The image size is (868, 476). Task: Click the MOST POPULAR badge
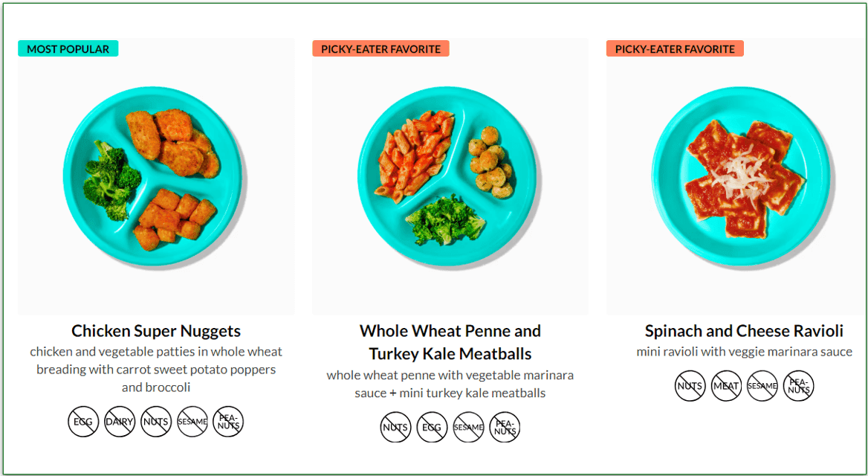point(68,48)
